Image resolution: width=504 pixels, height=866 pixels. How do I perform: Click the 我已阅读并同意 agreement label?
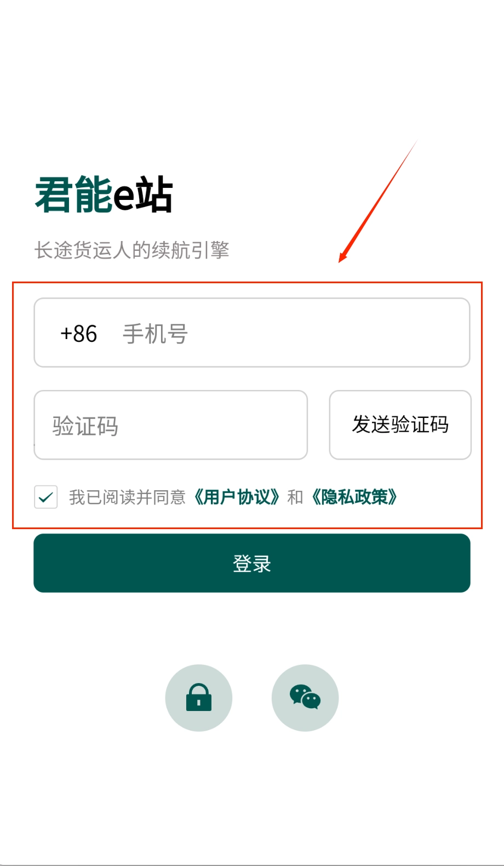127,497
